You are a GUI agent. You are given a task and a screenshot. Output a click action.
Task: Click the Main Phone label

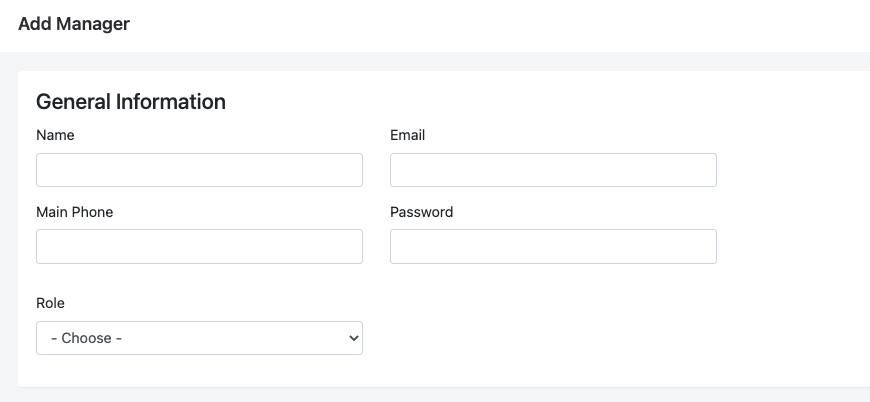coord(74,212)
